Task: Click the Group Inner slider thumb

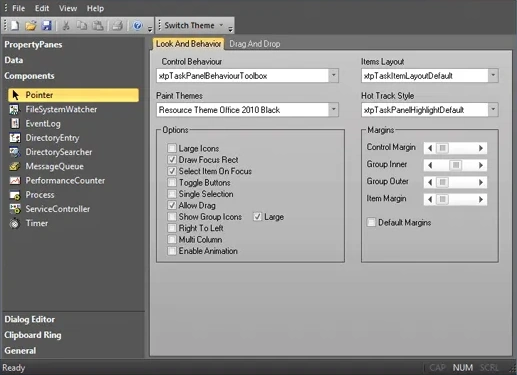Action: 456,165
